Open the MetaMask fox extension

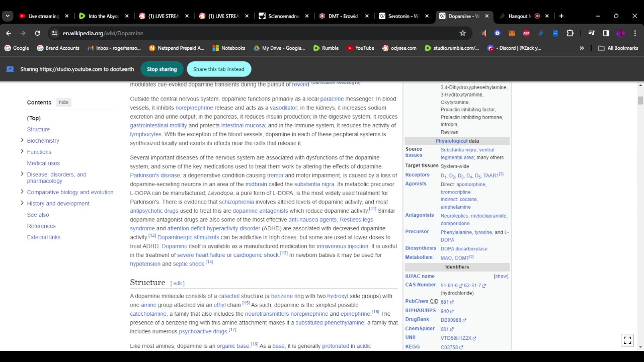pyautogui.click(x=512, y=33)
